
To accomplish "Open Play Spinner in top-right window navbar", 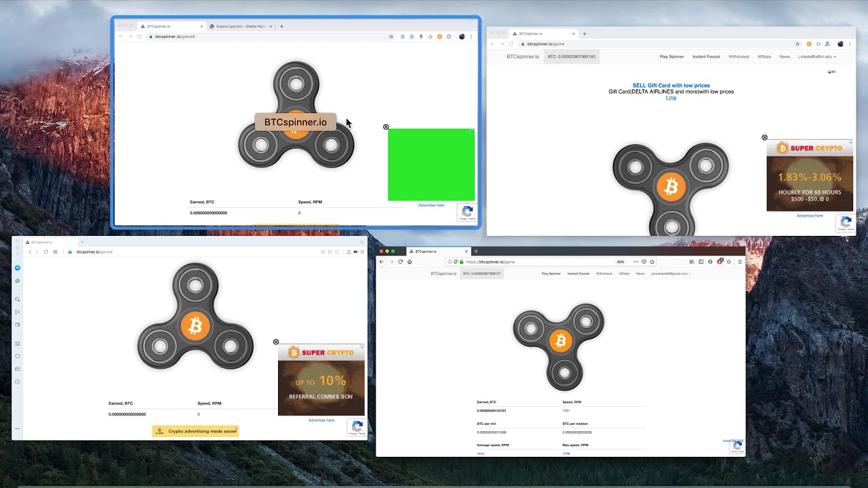I will [672, 57].
